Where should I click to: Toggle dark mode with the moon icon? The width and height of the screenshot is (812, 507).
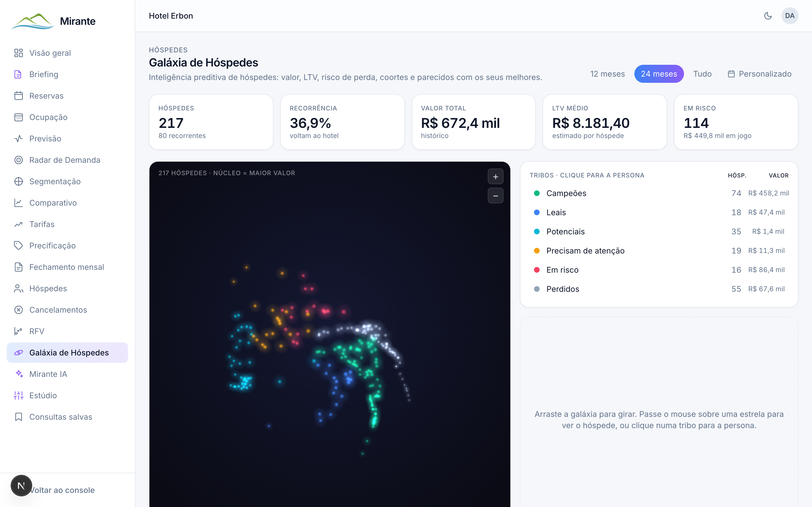768,16
